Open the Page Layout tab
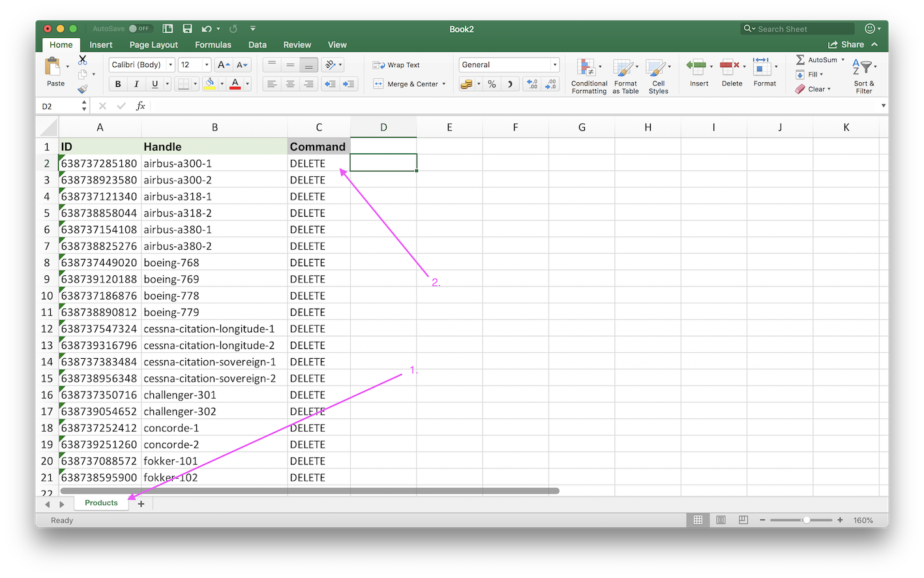 [x=153, y=44]
